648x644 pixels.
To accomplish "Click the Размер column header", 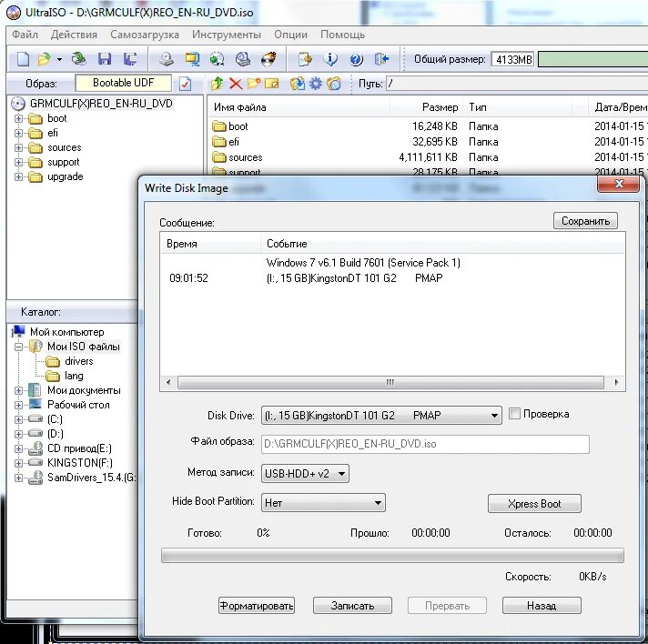I will tap(426, 107).
